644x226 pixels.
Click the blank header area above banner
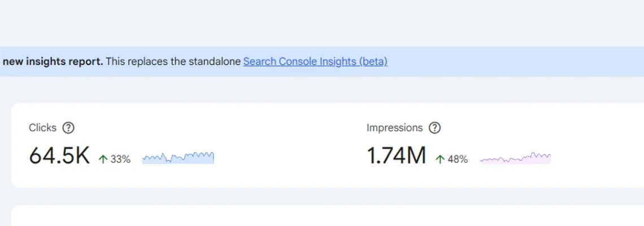tap(322, 23)
